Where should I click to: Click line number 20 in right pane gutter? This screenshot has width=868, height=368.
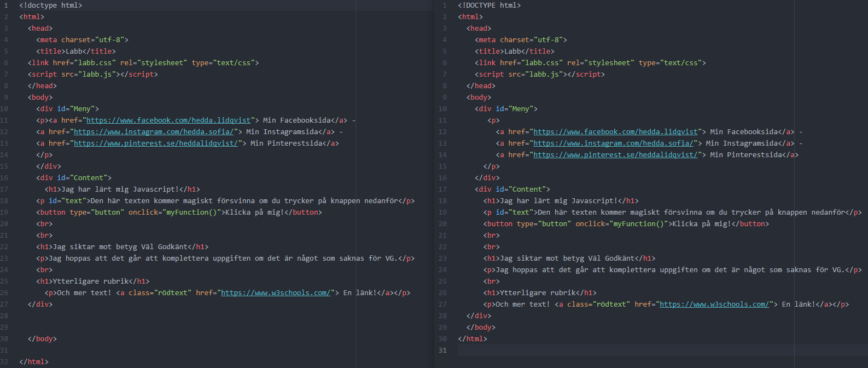coord(442,224)
